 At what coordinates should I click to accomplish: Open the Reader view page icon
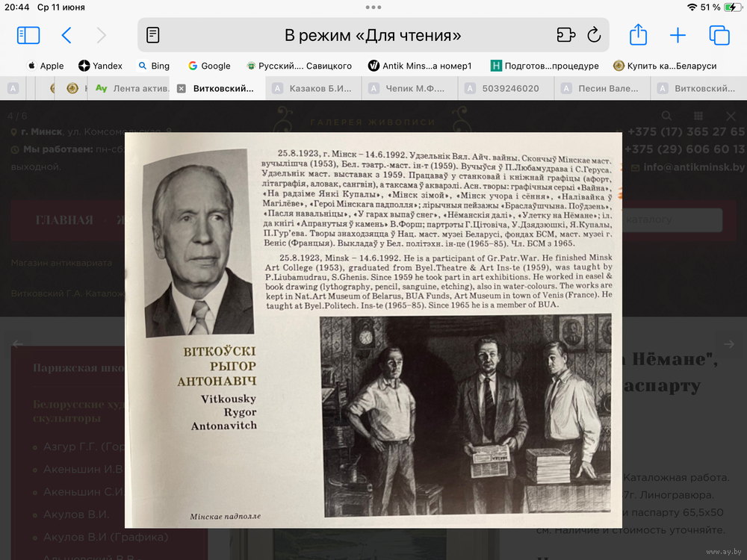[153, 35]
